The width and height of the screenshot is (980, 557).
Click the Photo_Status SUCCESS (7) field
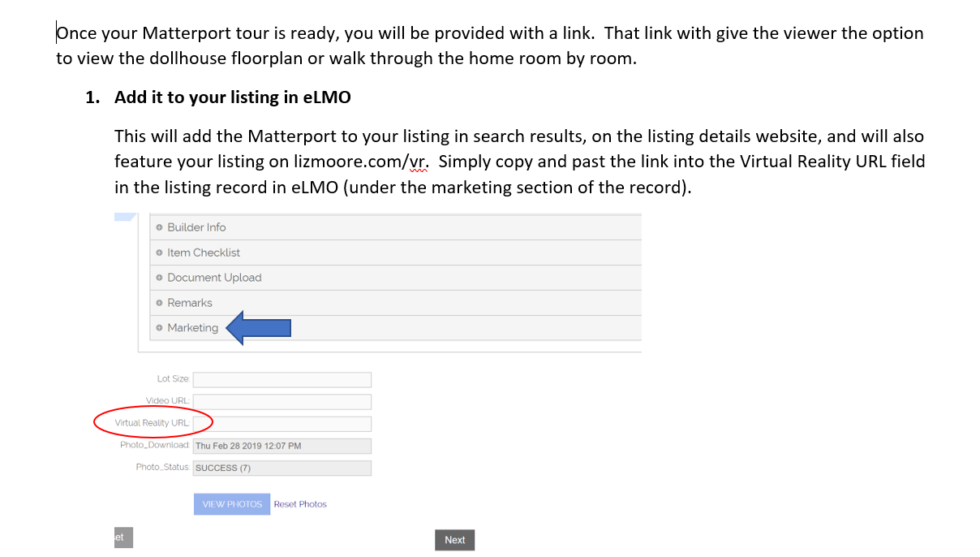[x=282, y=468]
